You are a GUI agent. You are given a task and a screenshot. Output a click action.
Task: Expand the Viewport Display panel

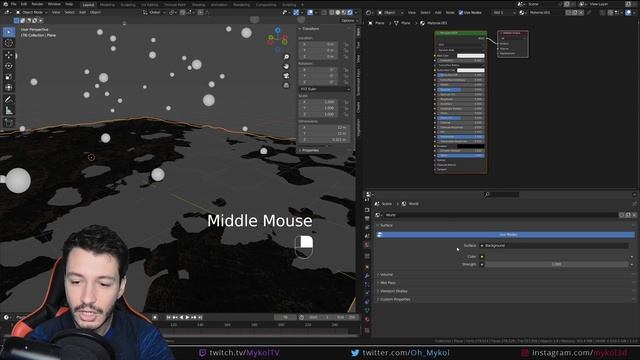pos(393,291)
